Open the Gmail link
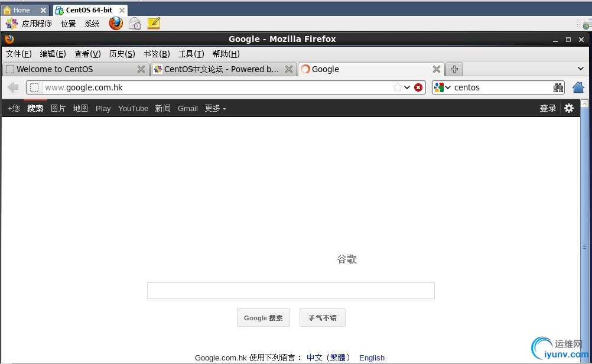The height and width of the screenshot is (364, 592). [x=188, y=108]
